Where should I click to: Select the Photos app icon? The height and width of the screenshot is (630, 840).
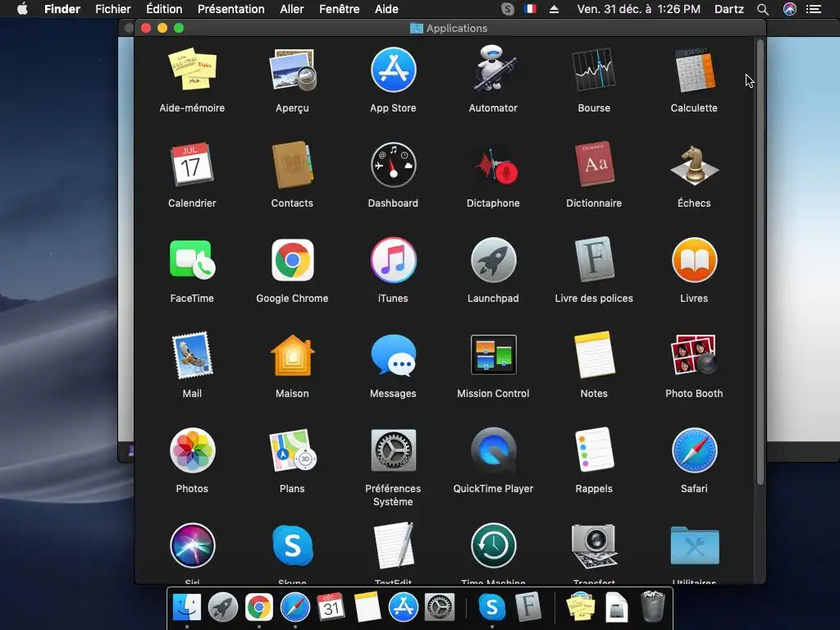(192, 450)
